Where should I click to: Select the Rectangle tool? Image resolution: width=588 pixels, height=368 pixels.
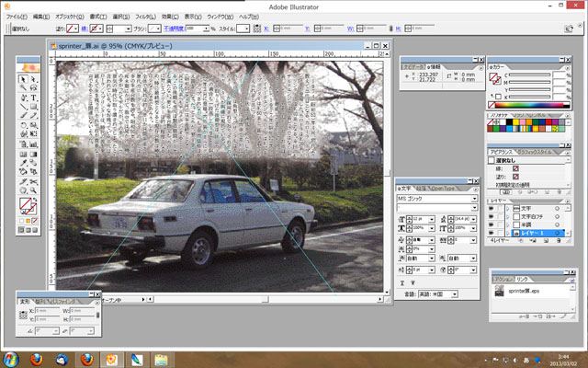33,107
